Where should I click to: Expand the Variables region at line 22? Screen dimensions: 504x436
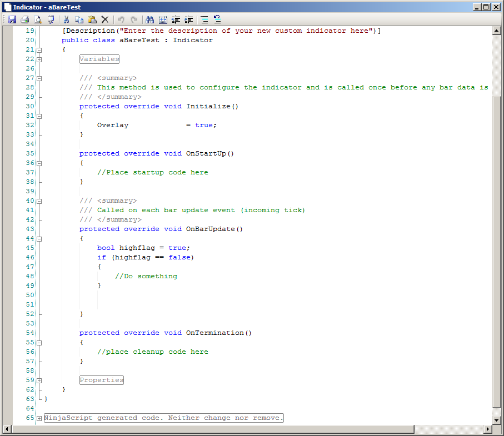tap(39, 59)
